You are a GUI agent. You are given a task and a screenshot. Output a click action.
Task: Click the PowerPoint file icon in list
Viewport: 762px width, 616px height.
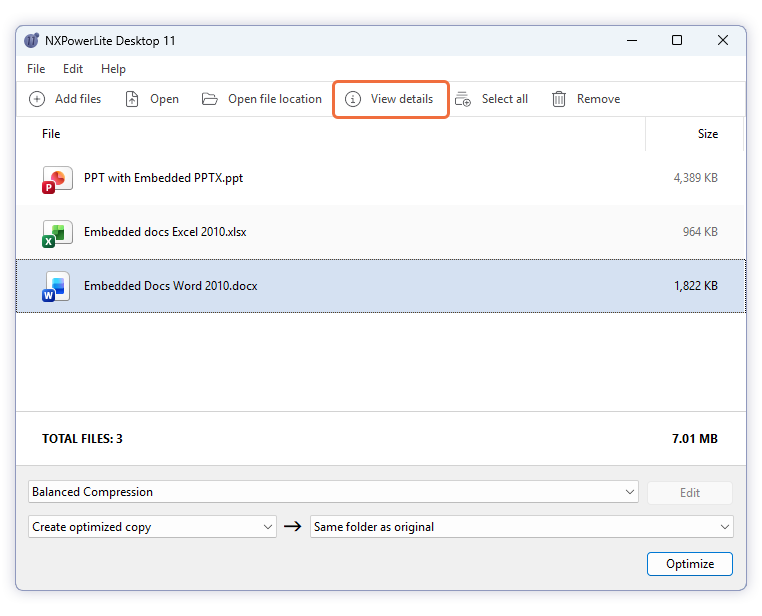(x=57, y=179)
